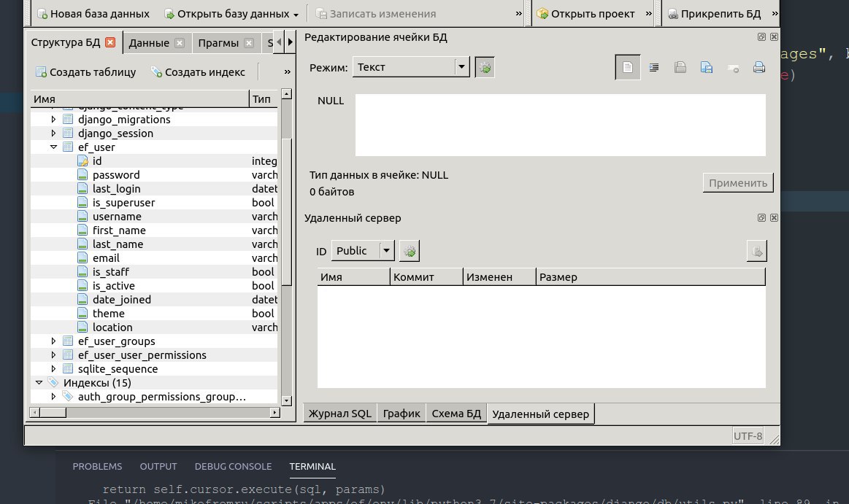Show hidden toolbar items after Прикрепить БД
This screenshot has width=849, height=504.
point(775,14)
